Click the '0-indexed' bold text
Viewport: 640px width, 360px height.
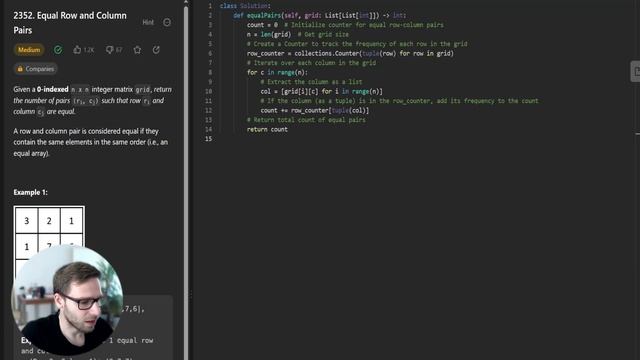53,89
